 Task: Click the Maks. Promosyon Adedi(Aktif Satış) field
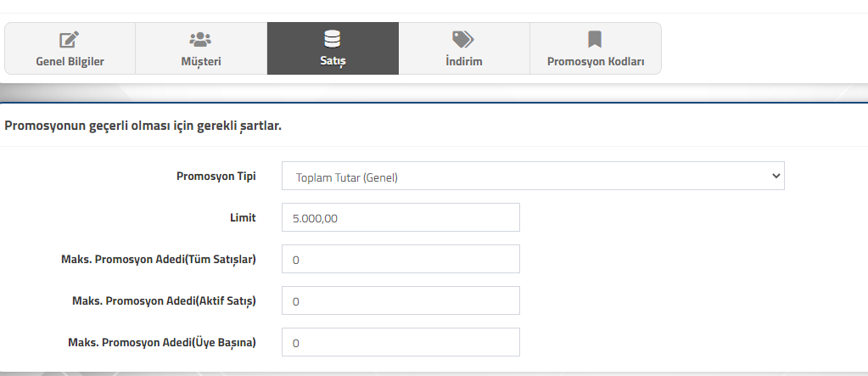(400, 300)
